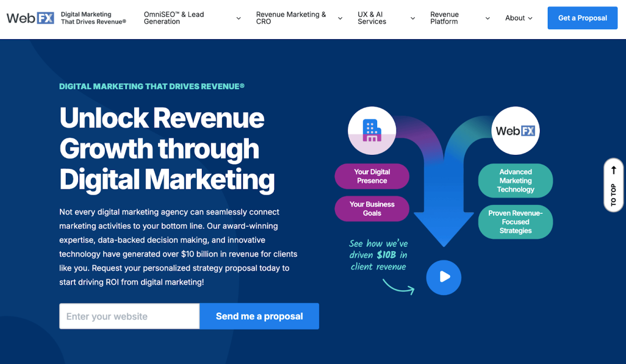Image resolution: width=626 pixels, height=364 pixels.
Task: Click the building icon circle
Action: pos(371,130)
